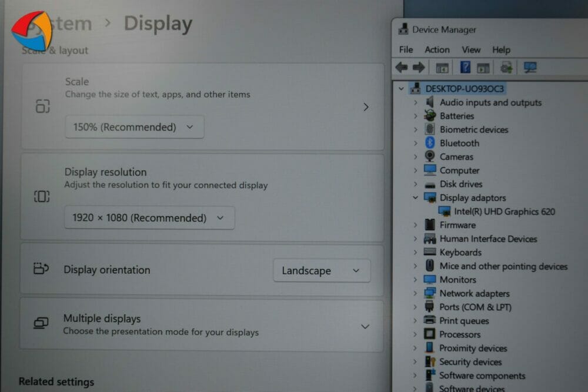588x392 pixels.
Task: Select the Firmware chip icon
Action: coord(430,225)
